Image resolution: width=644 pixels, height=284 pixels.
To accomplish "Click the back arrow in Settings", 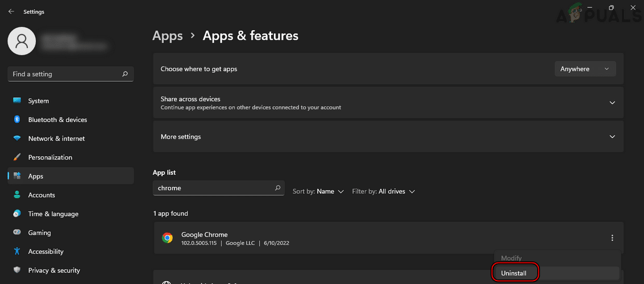I will point(11,11).
